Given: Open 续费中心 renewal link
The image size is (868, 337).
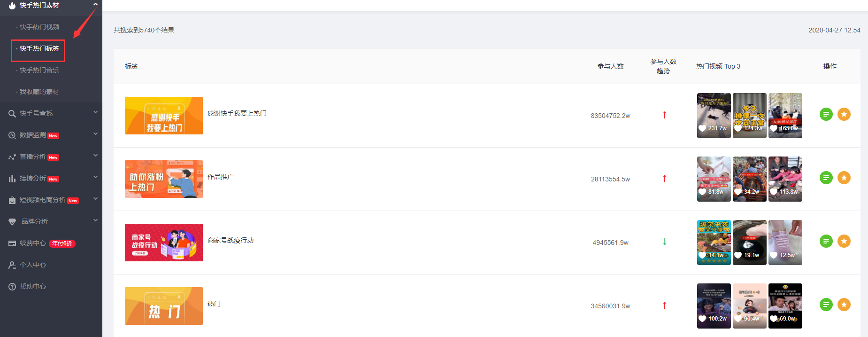Looking at the screenshot, I should 33,243.
